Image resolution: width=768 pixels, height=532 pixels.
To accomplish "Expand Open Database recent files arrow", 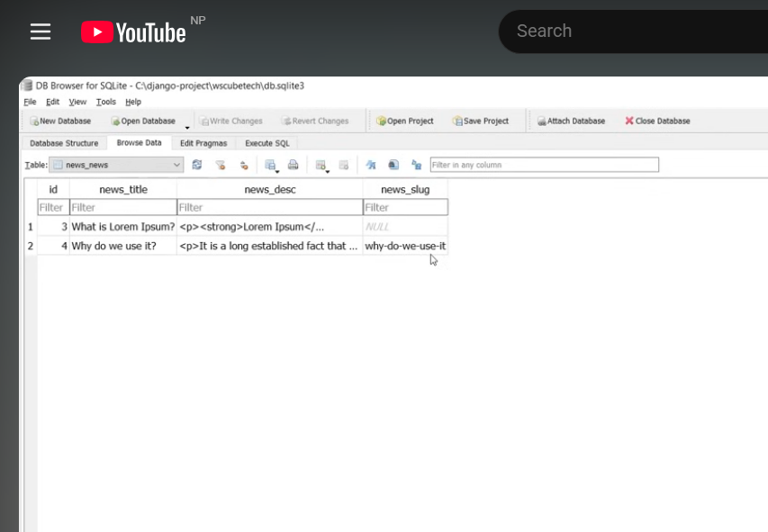I will (x=187, y=127).
